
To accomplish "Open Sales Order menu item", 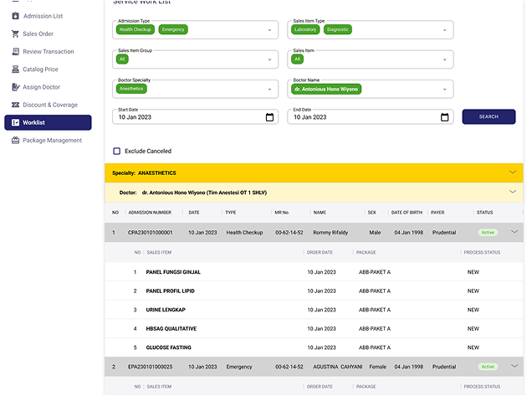I will [38, 33].
